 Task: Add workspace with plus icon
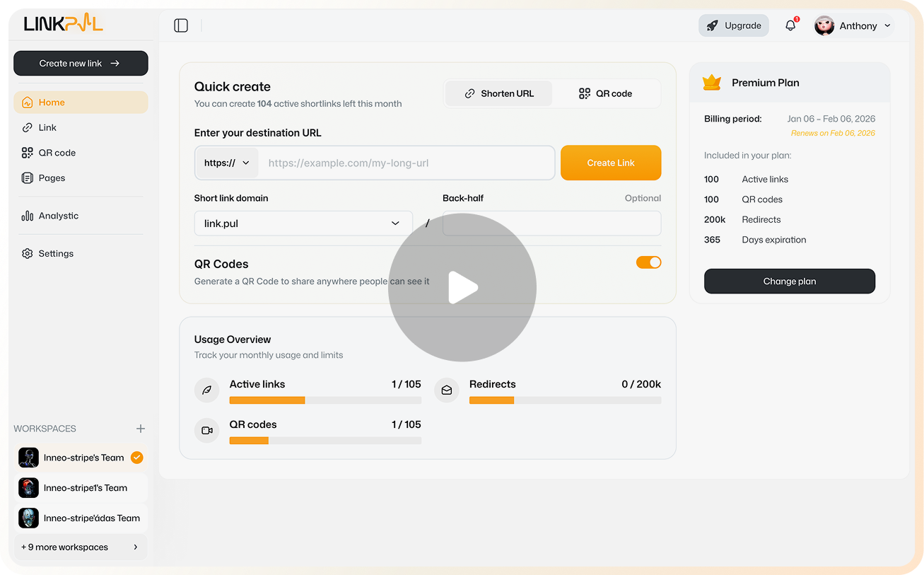(141, 429)
